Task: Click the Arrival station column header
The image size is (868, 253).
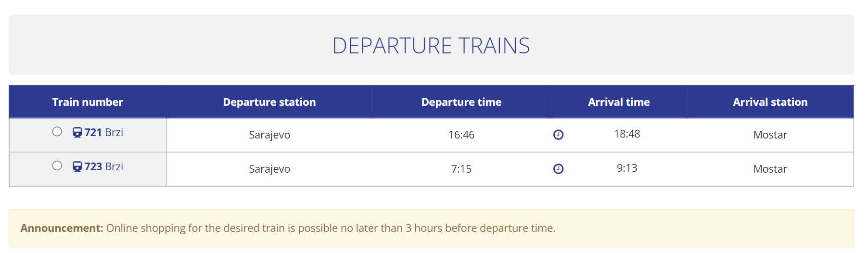Action: pos(770,102)
